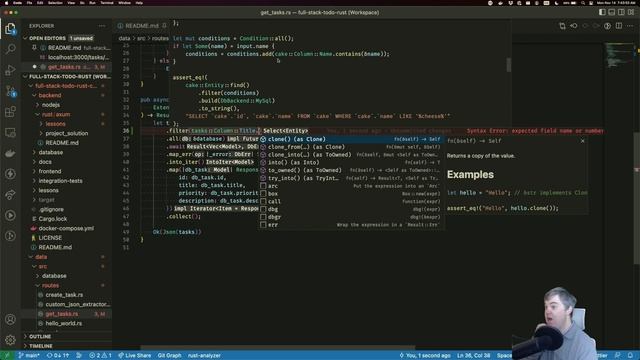
Task: Show errors and warnings from the status bar
Action: pos(100,356)
